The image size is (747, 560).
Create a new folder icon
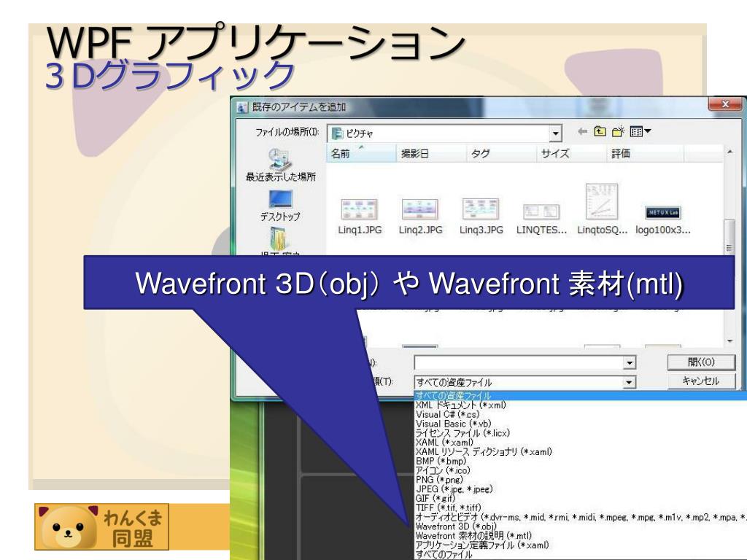(x=618, y=131)
